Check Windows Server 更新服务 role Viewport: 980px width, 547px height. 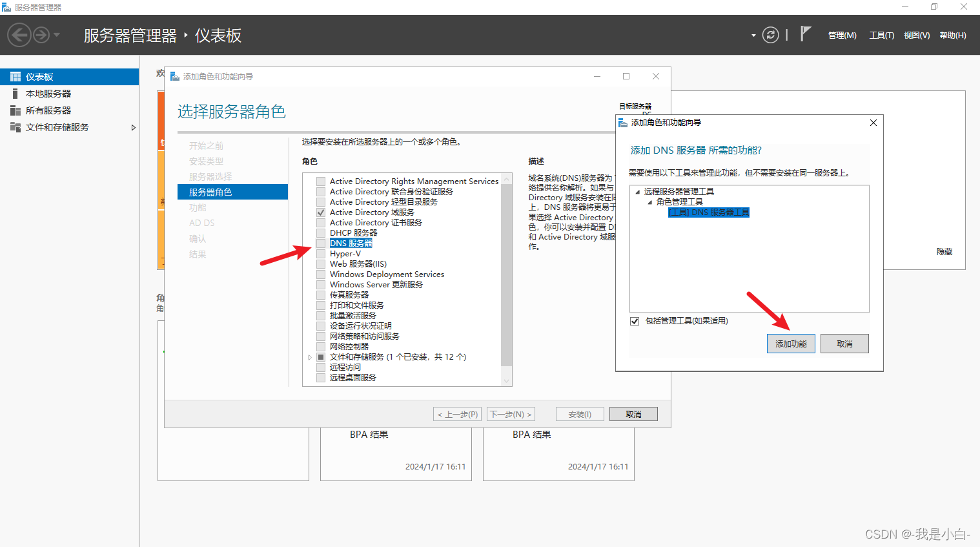point(321,285)
